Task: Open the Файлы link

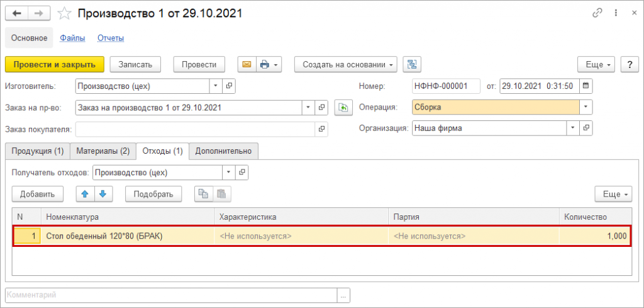Action: 72,38
